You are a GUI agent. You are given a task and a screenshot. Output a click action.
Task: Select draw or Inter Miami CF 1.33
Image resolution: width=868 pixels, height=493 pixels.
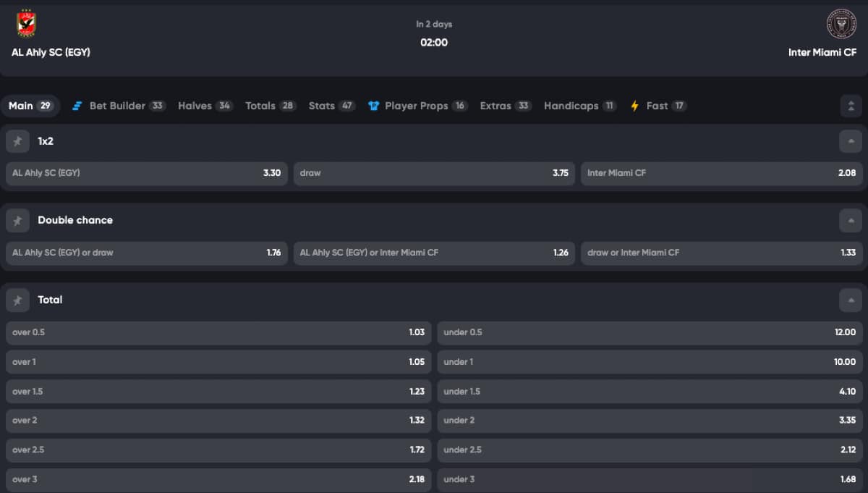(721, 253)
